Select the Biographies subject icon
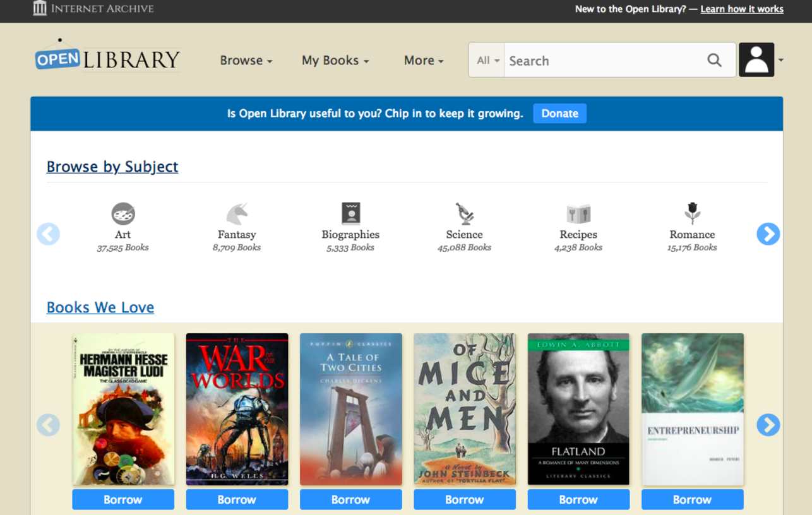 click(350, 214)
